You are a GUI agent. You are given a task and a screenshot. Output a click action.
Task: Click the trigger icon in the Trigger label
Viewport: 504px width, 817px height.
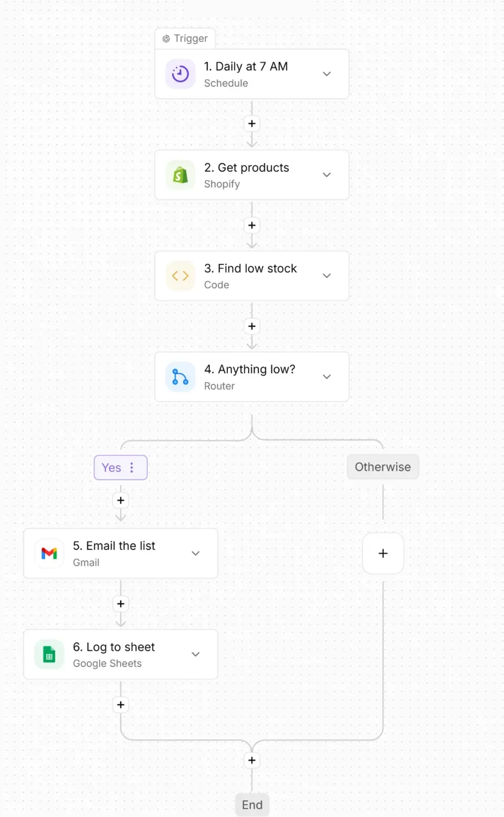coord(166,39)
